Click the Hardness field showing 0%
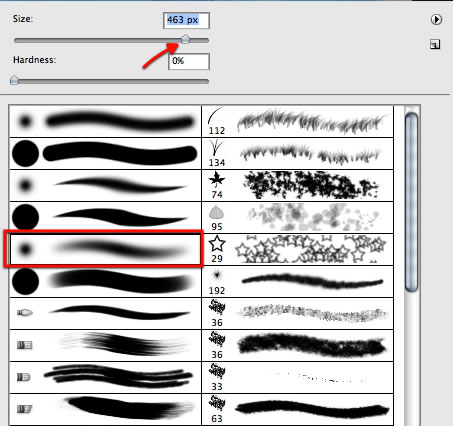 click(x=189, y=61)
